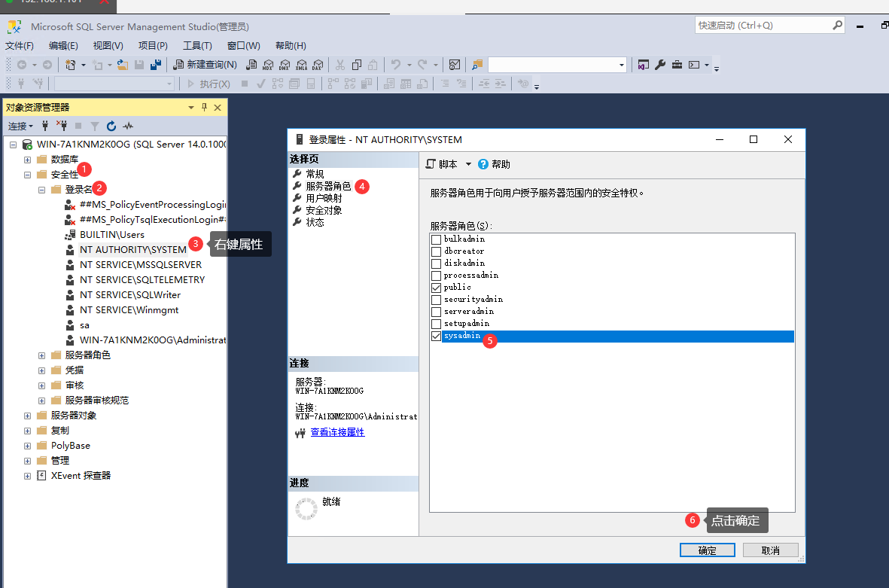Select NT SERVICE\SQLWriter login
The width and height of the screenshot is (889, 588).
click(x=130, y=295)
